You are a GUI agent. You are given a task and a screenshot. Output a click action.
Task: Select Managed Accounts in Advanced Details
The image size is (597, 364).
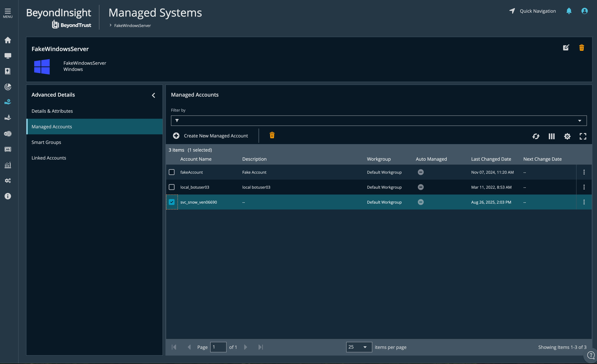[94, 127]
